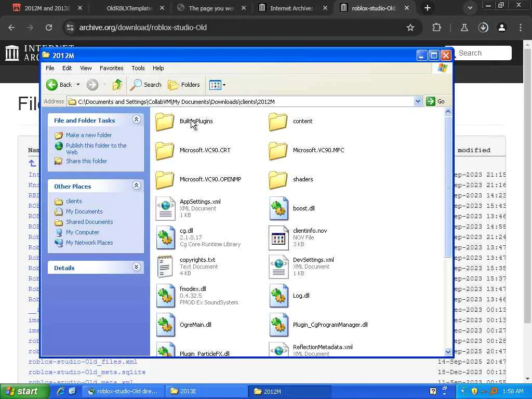The image size is (532, 399).
Task: Select the Plugin_CgProgramManager.dll file icon
Action: point(278,325)
